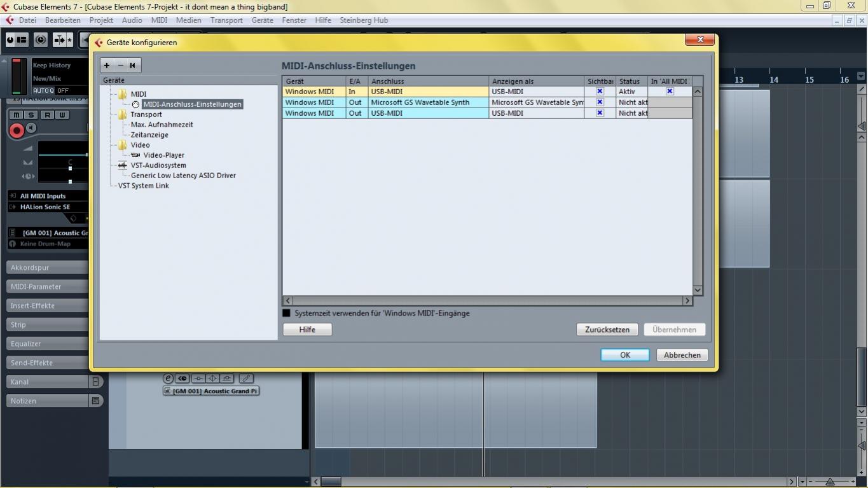Toggle the Read automation (R) button
This screenshot has width=868, height=488.
pos(47,115)
